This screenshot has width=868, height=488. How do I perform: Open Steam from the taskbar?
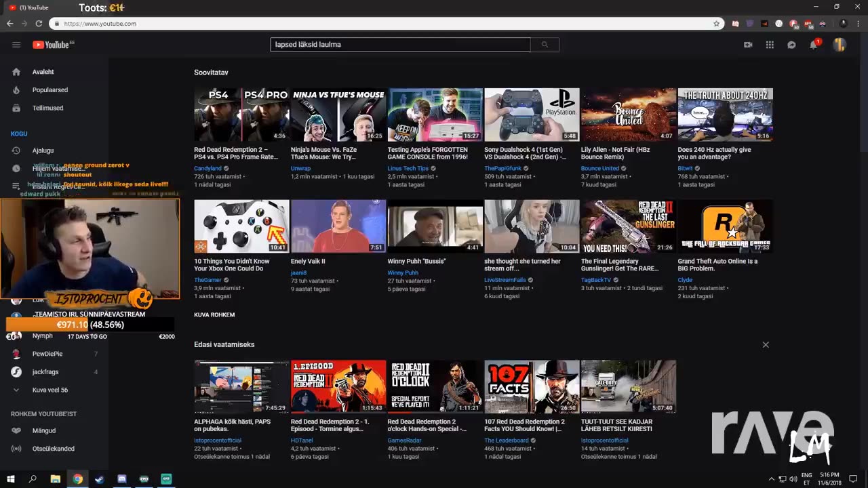click(x=100, y=479)
